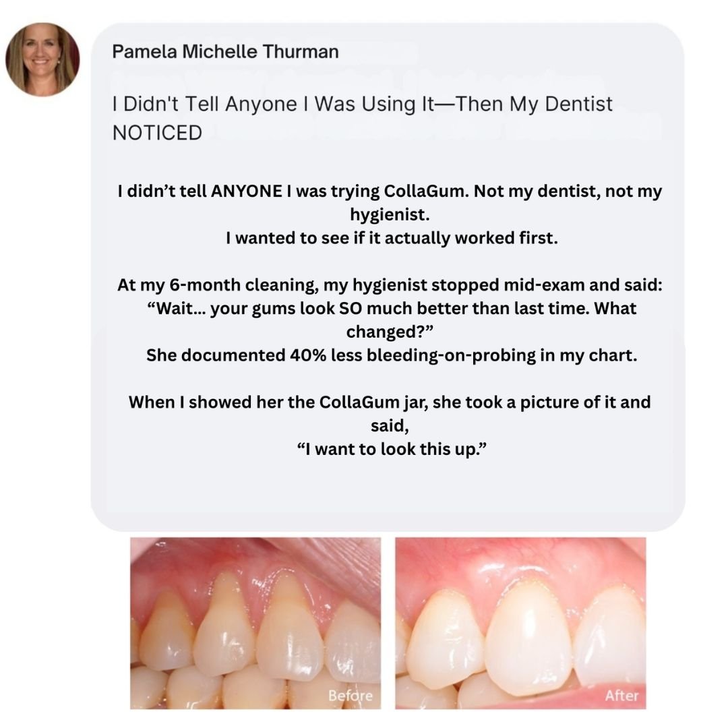Click the headline about the dentist noticing
The width and height of the screenshot is (728, 728).
point(362,118)
